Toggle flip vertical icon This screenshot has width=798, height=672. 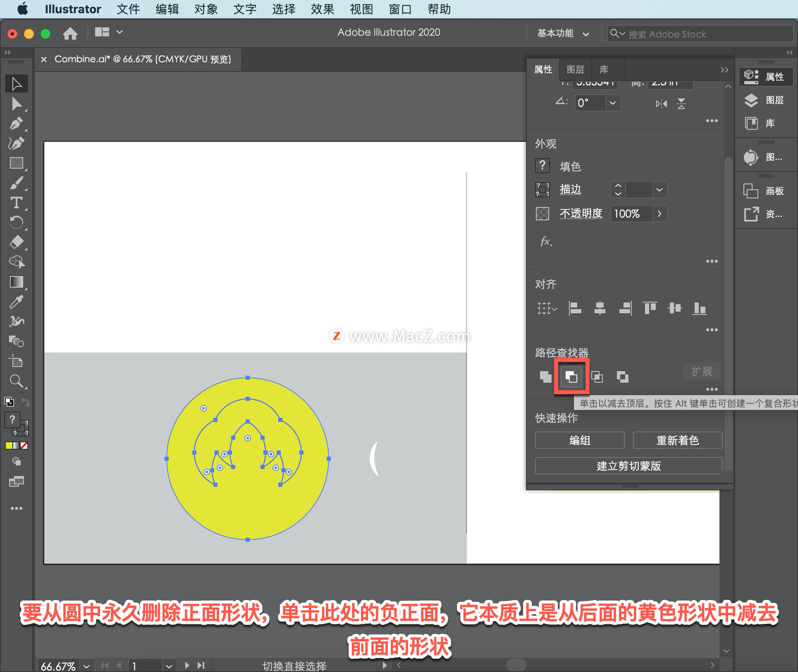[x=681, y=103]
